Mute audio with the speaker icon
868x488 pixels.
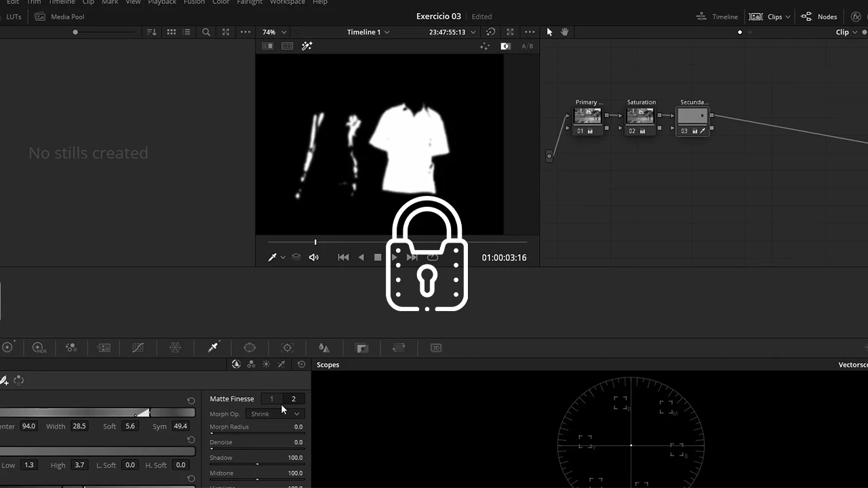(x=313, y=258)
